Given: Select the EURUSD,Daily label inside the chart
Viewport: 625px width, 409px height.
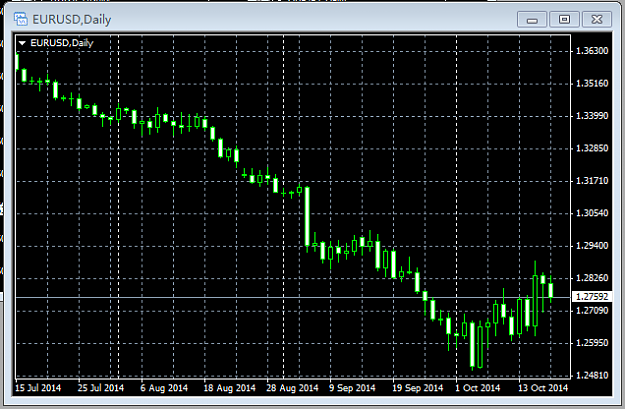Looking at the screenshot, I should 62,43.
